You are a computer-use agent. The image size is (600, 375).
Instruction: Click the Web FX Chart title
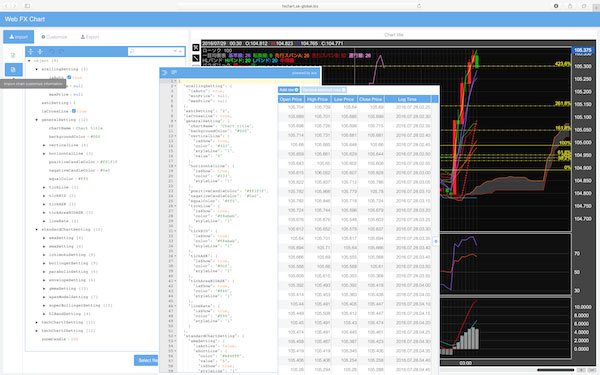(x=25, y=19)
